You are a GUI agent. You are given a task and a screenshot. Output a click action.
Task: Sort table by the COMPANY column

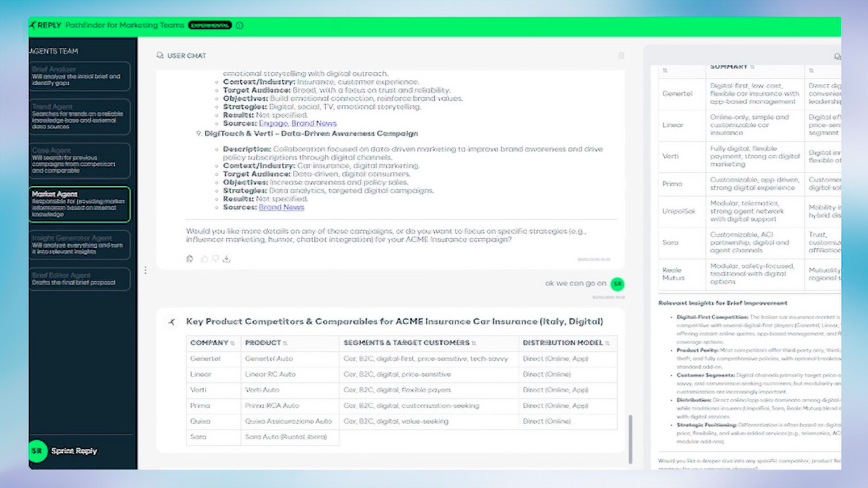233,343
